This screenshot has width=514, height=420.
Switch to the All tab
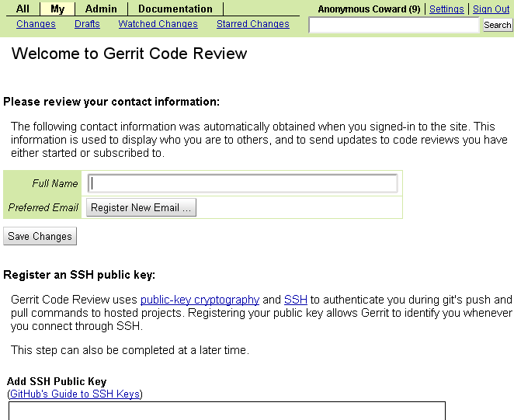pyautogui.click(x=23, y=9)
